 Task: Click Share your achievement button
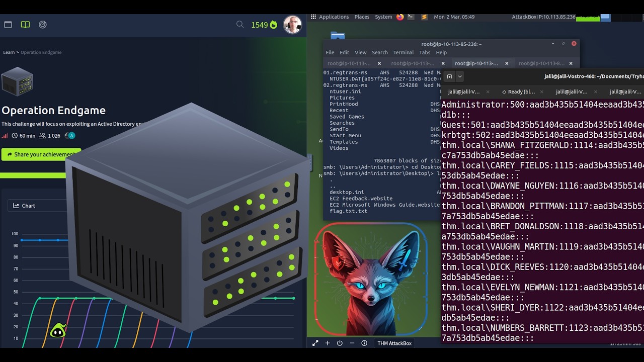tap(41, 154)
